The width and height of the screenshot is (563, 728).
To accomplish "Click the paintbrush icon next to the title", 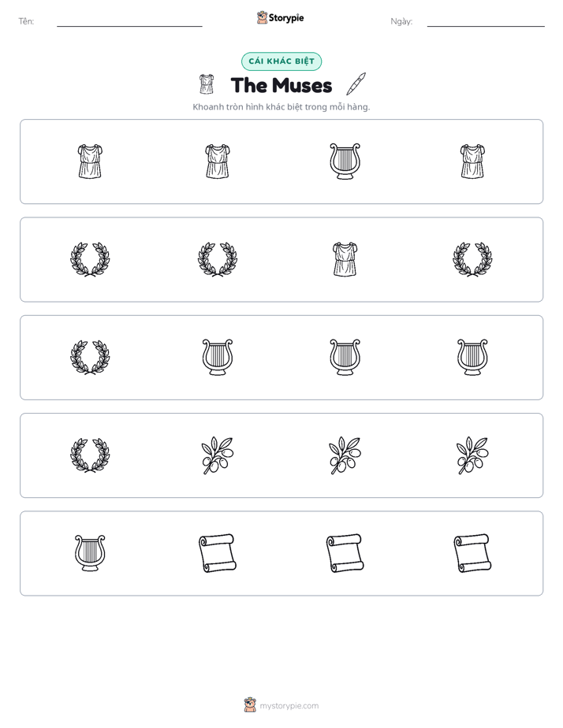I will [x=356, y=84].
